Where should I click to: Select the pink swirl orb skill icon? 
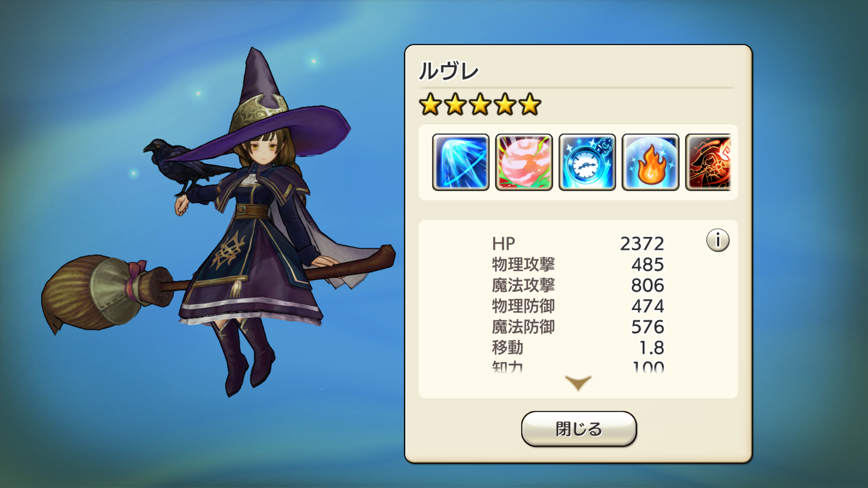524,162
